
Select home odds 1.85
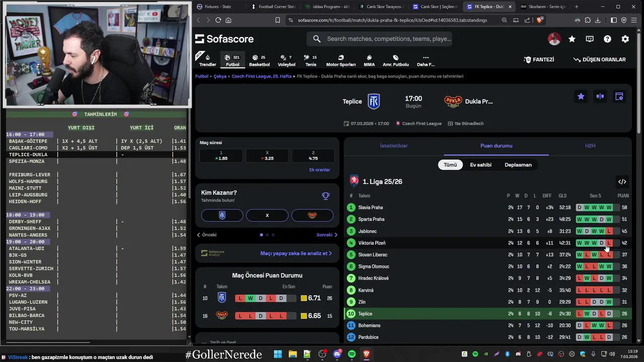pyautogui.click(x=221, y=155)
